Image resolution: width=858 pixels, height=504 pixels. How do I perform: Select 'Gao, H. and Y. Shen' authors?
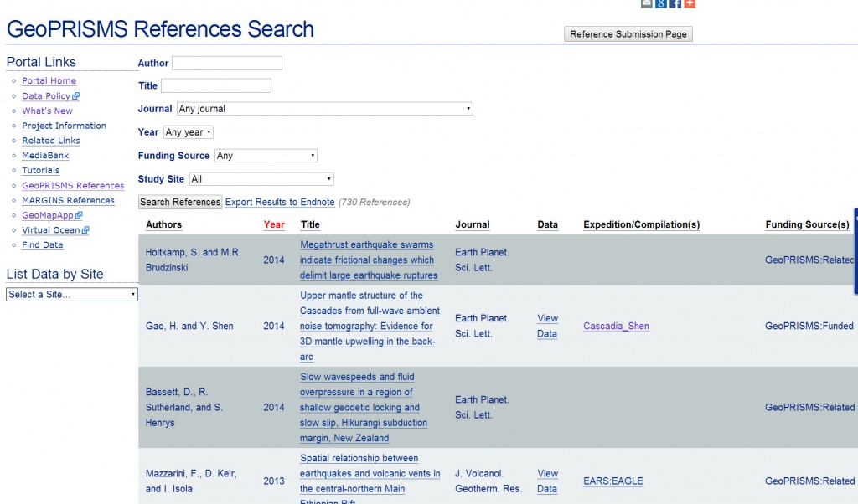pos(189,327)
